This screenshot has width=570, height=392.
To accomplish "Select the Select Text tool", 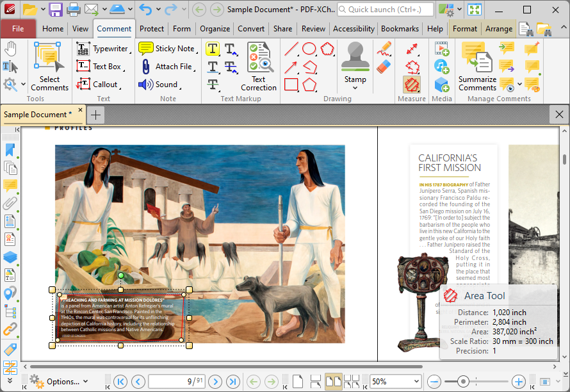I will tap(10, 67).
